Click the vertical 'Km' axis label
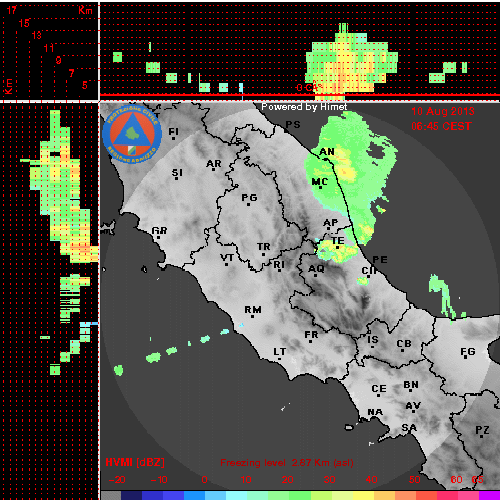 click(x=8, y=86)
